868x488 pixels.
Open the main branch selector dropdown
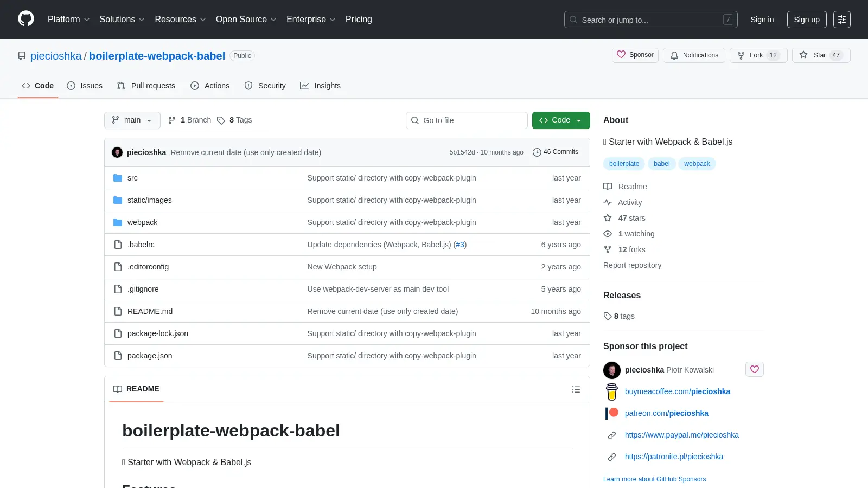point(132,120)
